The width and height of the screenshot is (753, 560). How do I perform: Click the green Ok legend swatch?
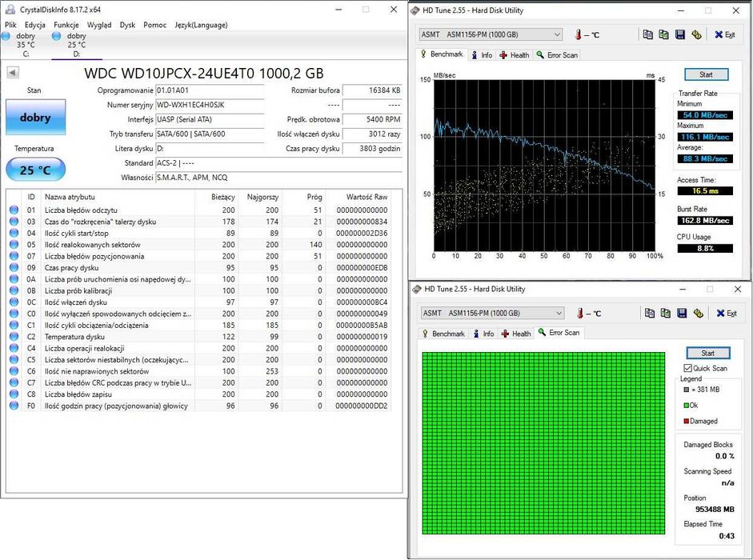point(687,406)
